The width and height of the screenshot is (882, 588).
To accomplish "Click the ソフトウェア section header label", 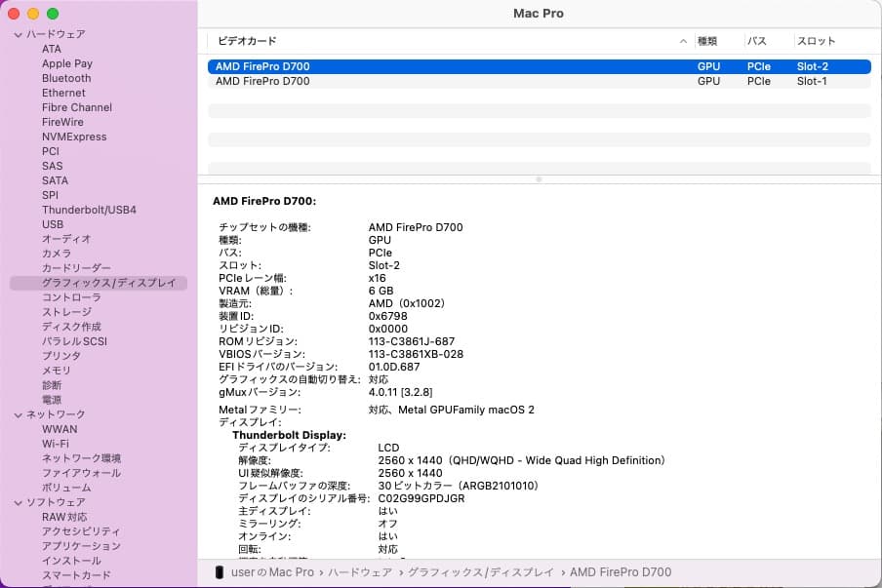I will 56,502.
